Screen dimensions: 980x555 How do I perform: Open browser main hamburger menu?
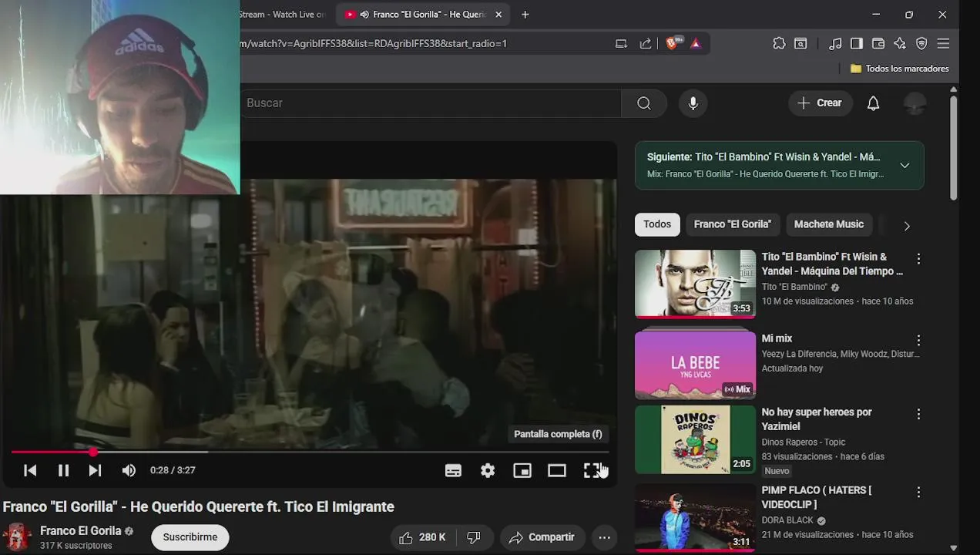943,44
